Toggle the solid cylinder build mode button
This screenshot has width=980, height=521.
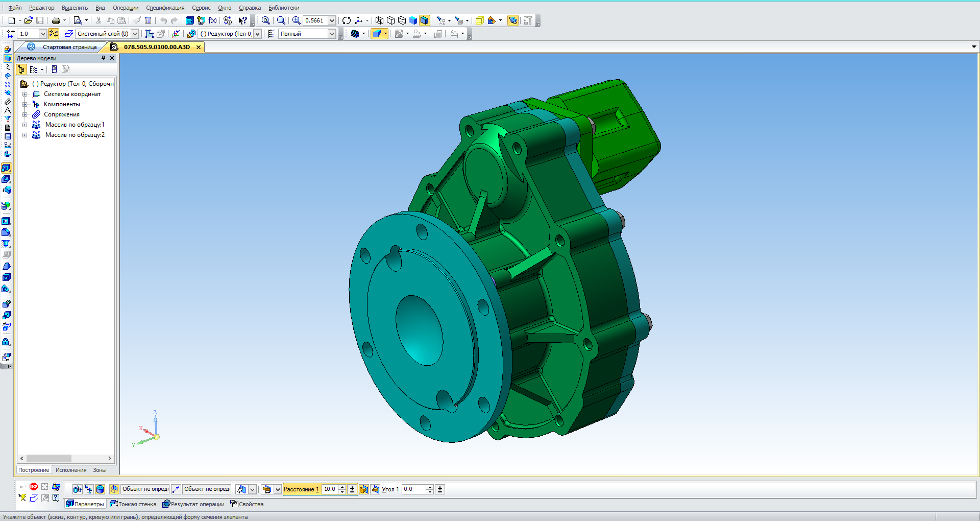[x=100, y=489]
